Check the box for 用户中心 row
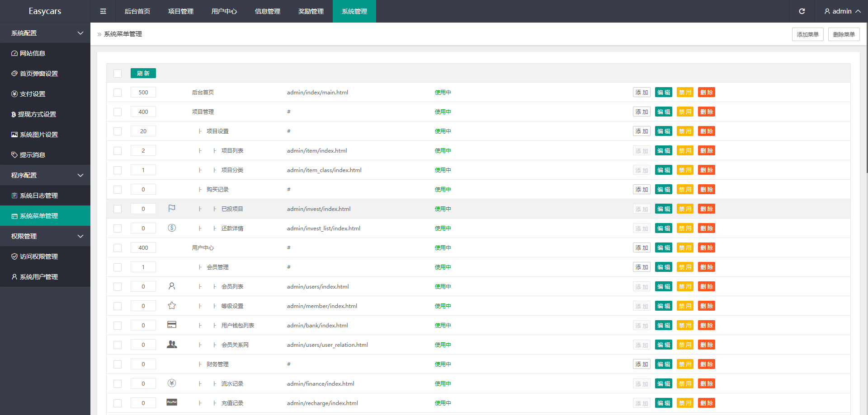868x415 pixels. pos(118,248)
